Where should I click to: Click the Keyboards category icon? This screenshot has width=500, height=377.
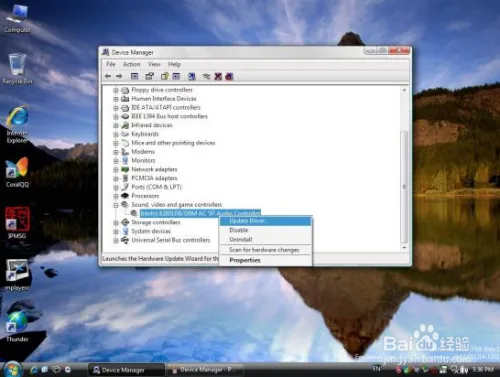pos(125,134)
